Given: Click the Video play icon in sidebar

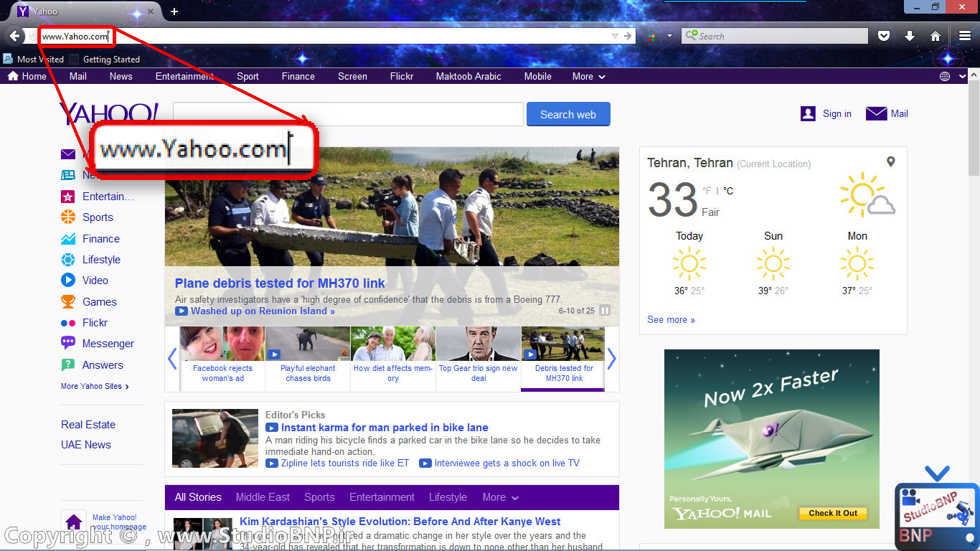Looking at the screenshot, I should (x=68, y=281).
